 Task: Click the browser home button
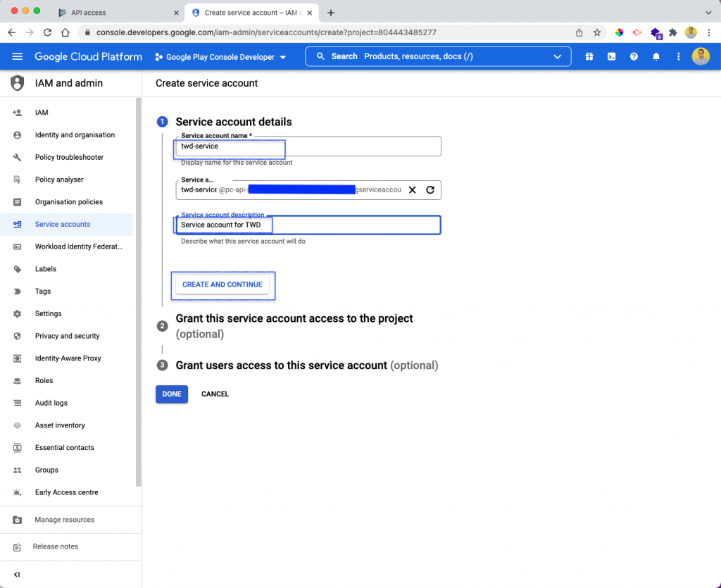65,32
